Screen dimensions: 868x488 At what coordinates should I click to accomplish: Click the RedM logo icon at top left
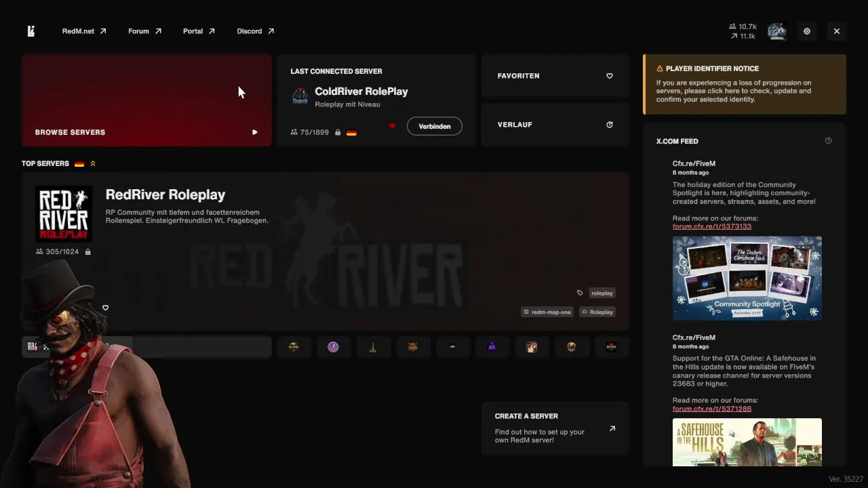coord(31,31)
